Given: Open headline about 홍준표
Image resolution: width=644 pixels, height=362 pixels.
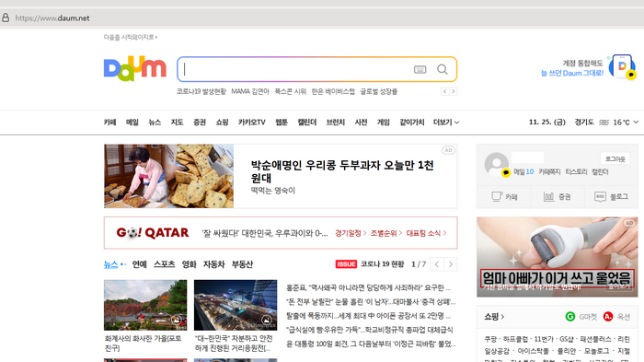Looking at the screenshot, I should pyautogui.click(x=368, y=287).
